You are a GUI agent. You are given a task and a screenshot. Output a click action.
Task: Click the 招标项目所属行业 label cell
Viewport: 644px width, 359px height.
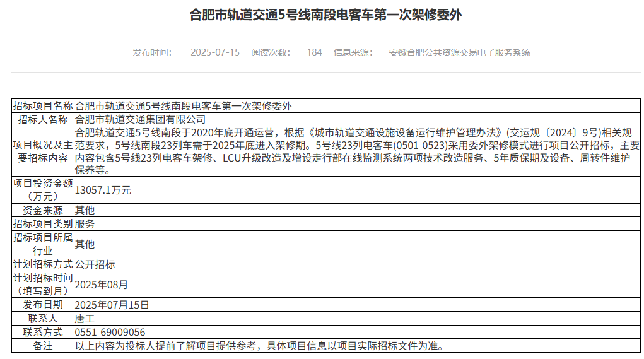click(x=43, y=244)
